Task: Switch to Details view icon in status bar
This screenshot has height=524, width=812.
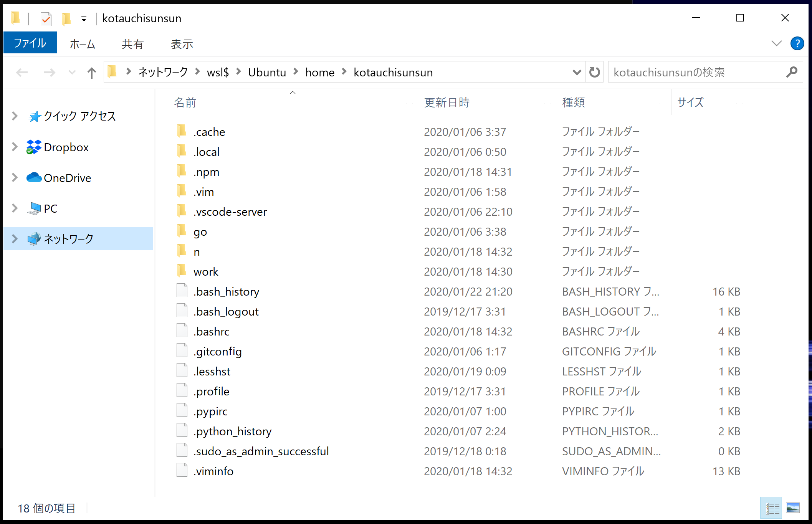Action: click(x=772, y=508)
